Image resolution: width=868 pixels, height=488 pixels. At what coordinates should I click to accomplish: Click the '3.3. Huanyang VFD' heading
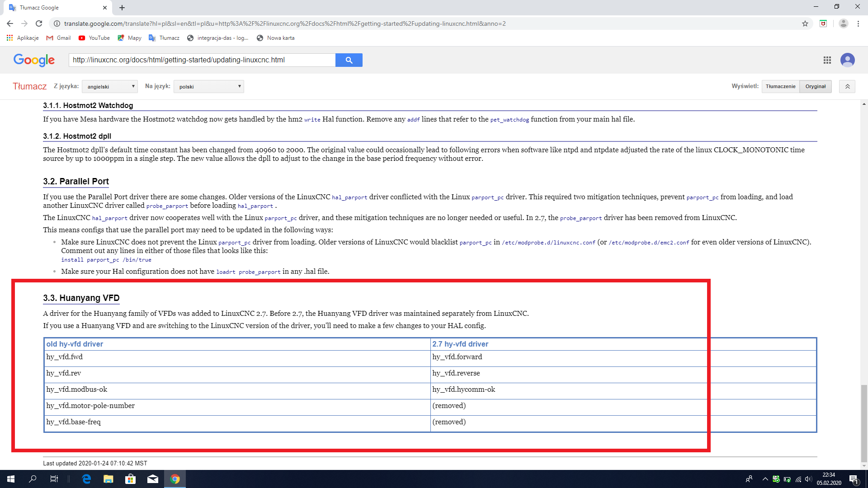[81, 298]
